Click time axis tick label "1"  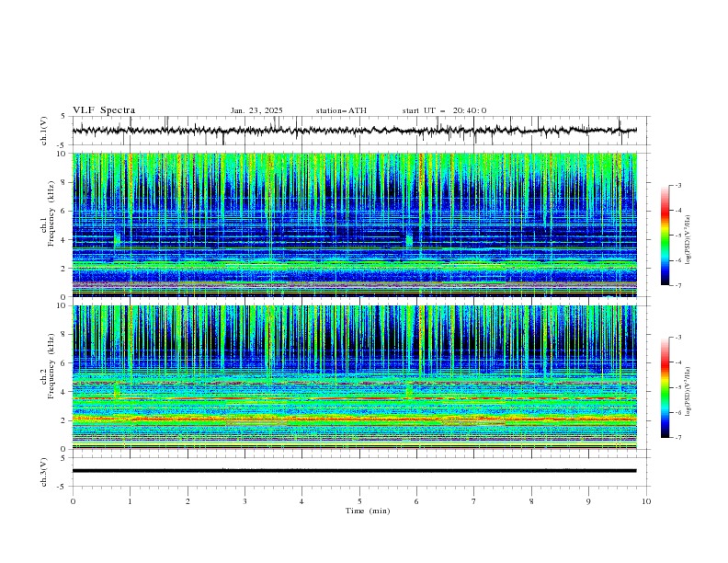point(130,501)
